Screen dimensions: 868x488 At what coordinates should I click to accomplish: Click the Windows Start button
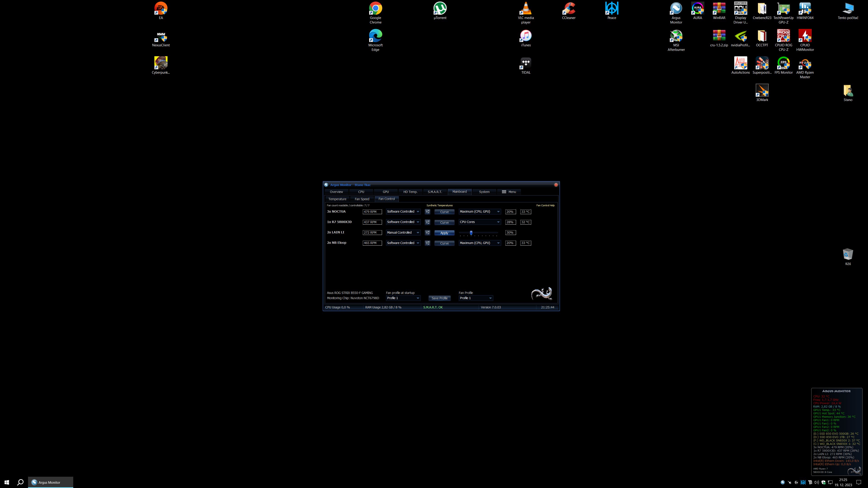(7, 482)
